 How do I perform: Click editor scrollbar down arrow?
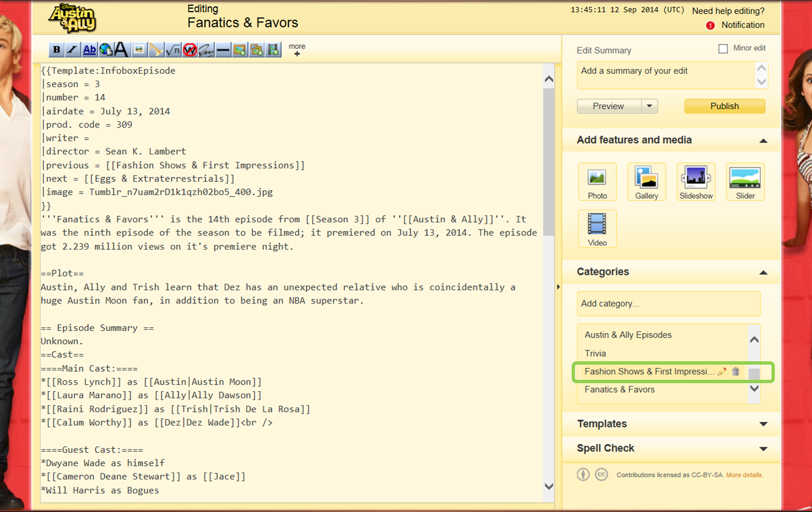pos(549,486)
